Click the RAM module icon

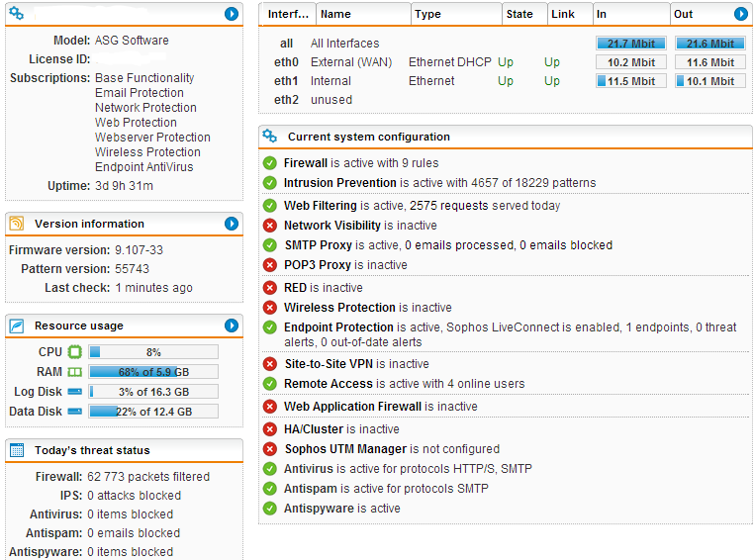(74, 372)
